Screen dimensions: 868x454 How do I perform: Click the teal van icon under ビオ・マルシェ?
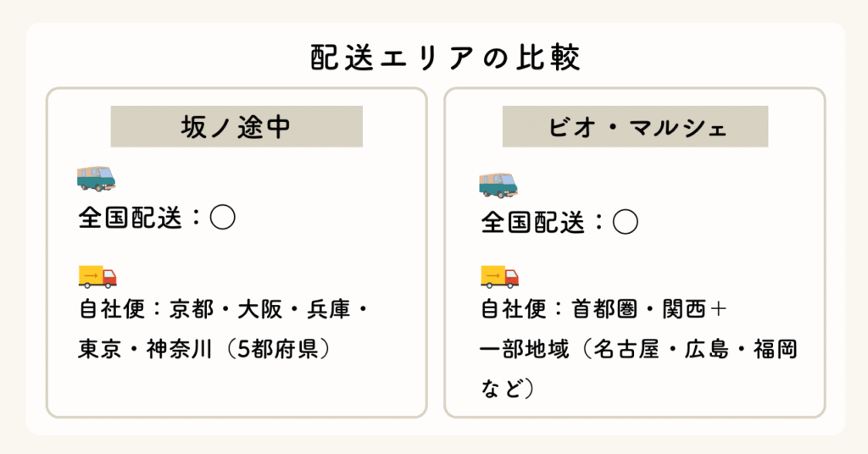coord(498,184)
